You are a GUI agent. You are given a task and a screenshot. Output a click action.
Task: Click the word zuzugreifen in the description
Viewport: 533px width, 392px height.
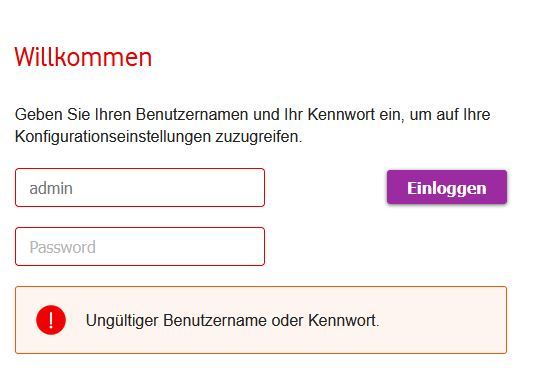coord(259,137)
